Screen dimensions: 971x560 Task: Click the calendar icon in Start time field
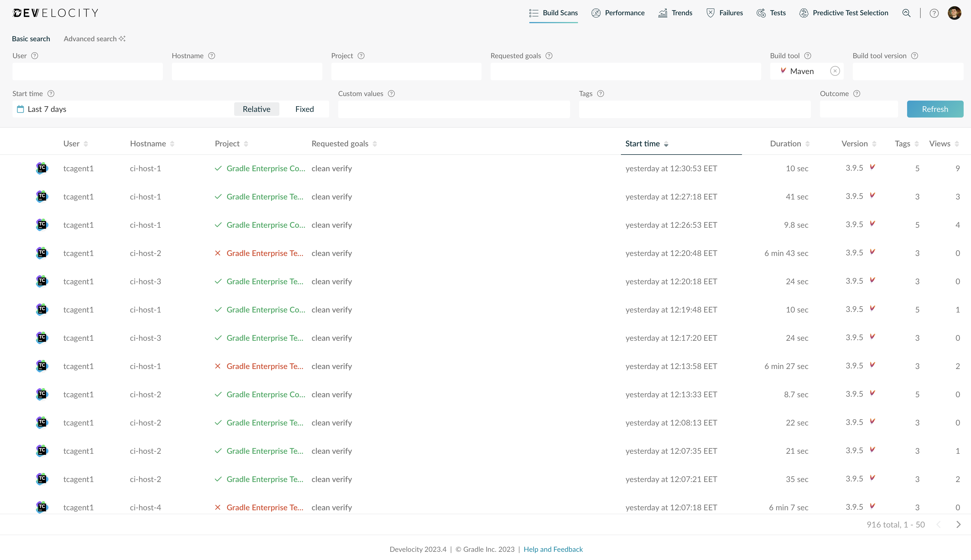tap(20, 109)
